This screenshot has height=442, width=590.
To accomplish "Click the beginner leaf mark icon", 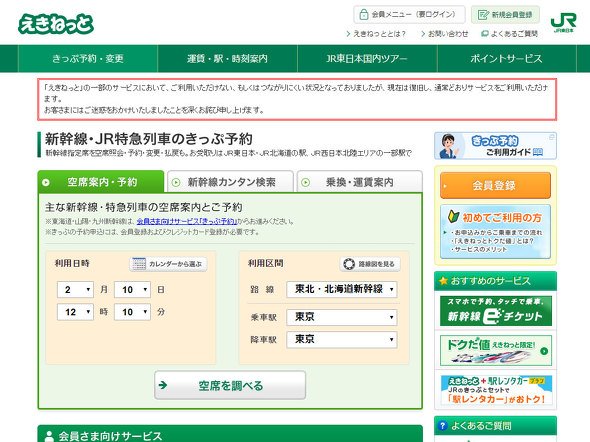I will (x=453, y=216).
